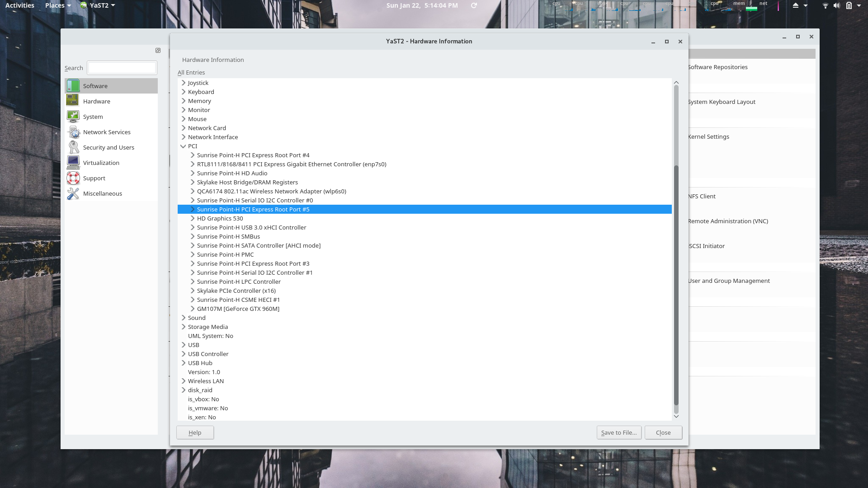Open the Support lifebuoy icon

[73, 178]
